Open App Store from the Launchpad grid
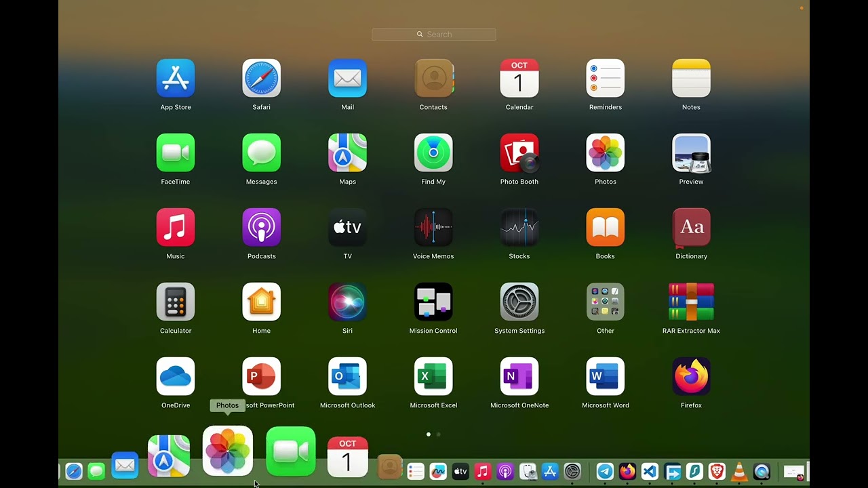The height and width of the screenshot is (488, 868). (x=176, y=78)
